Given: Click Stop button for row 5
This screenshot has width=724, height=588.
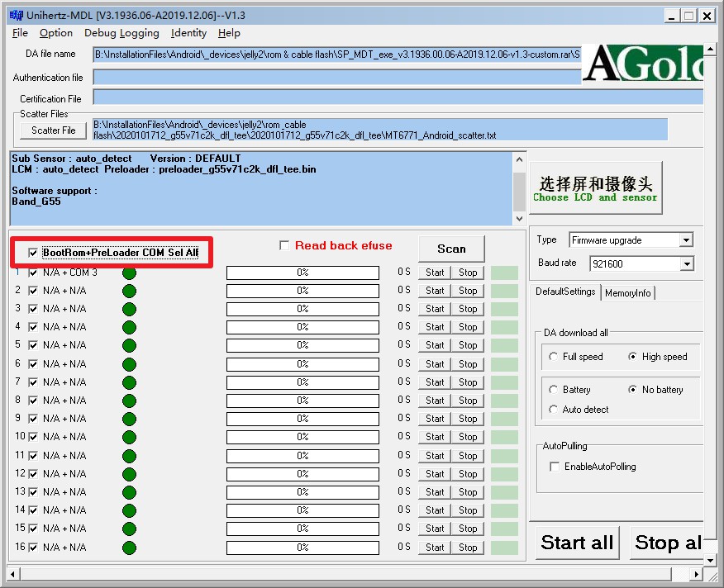Looking at the screenshot, I should coord(467,345).
